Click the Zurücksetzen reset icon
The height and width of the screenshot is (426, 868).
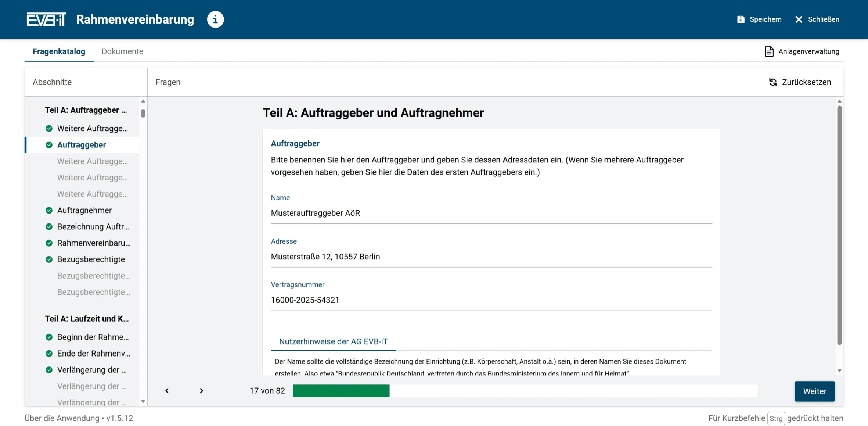point(773,82)
